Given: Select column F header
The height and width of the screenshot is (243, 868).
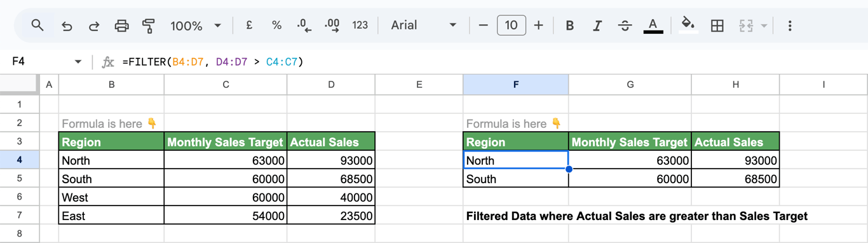Looking at the screenshot, I should [515, 84].
